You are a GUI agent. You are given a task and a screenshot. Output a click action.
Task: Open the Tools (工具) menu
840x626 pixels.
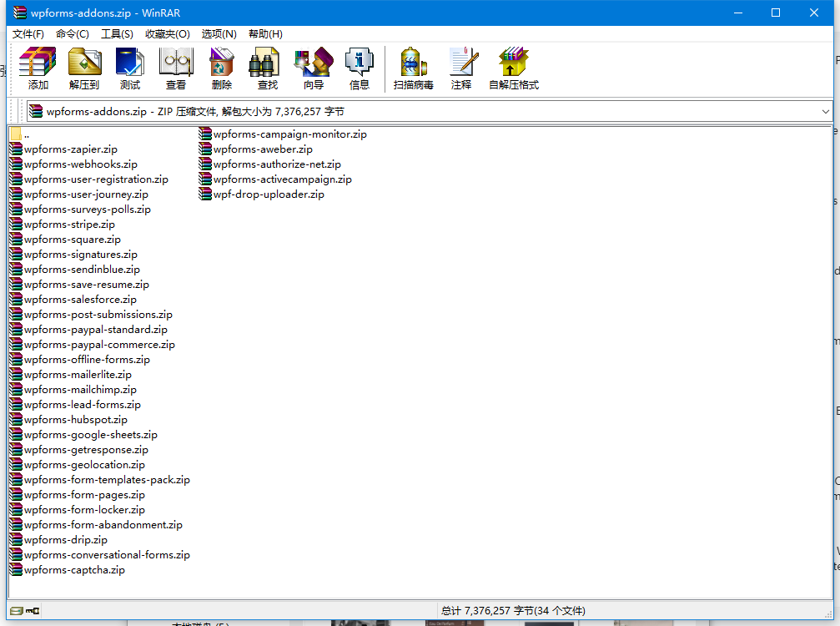[117, 33]
